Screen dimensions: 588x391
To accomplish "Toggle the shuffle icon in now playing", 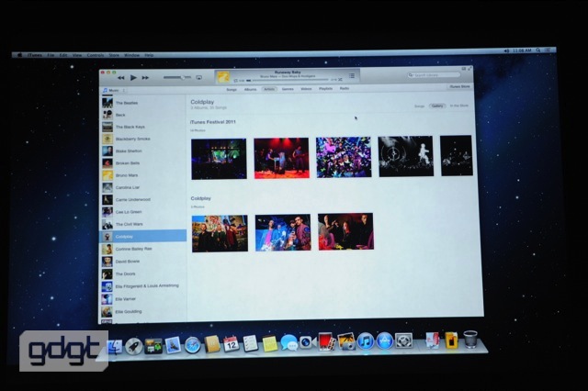I will pos(340,80).
